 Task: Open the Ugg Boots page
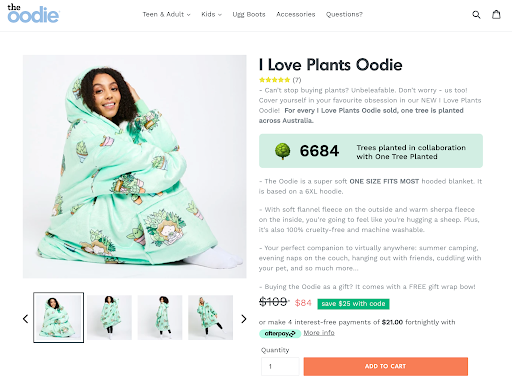249,14
